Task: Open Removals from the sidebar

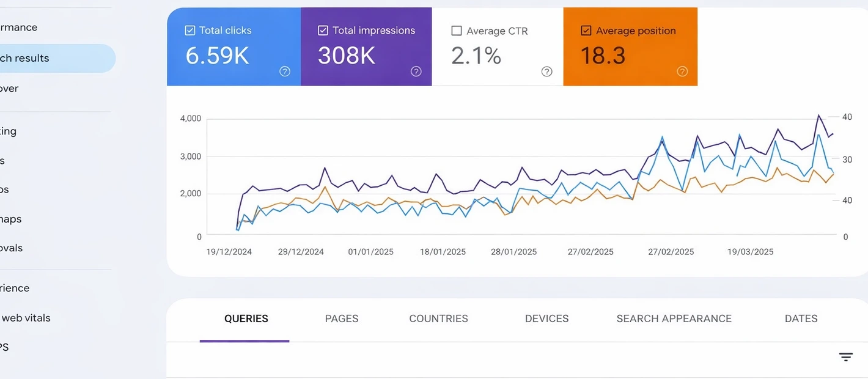Action: [12, 248]
